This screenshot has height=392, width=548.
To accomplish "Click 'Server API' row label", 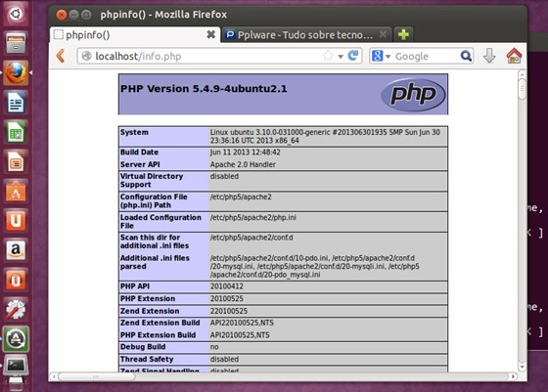I will pyautogui.click(x=140, y=164).
